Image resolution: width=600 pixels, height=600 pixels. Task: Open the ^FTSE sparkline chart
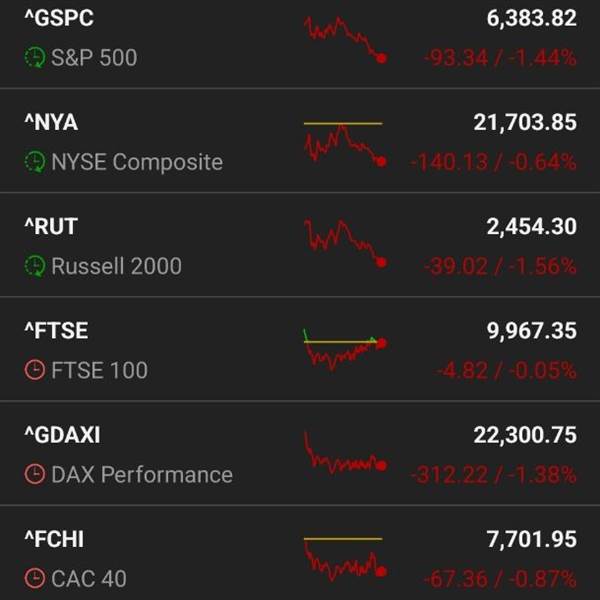click(x=345, y=349)
